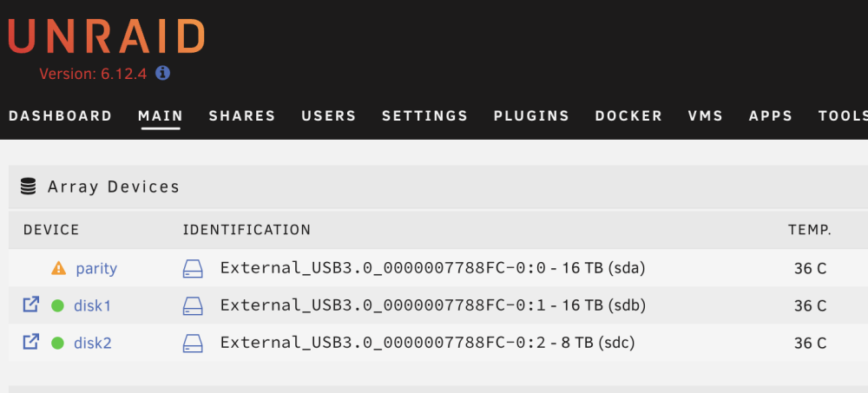This screenshot has width=868, height=393.
Task: Open the parity device link
Action: point(96,268)
